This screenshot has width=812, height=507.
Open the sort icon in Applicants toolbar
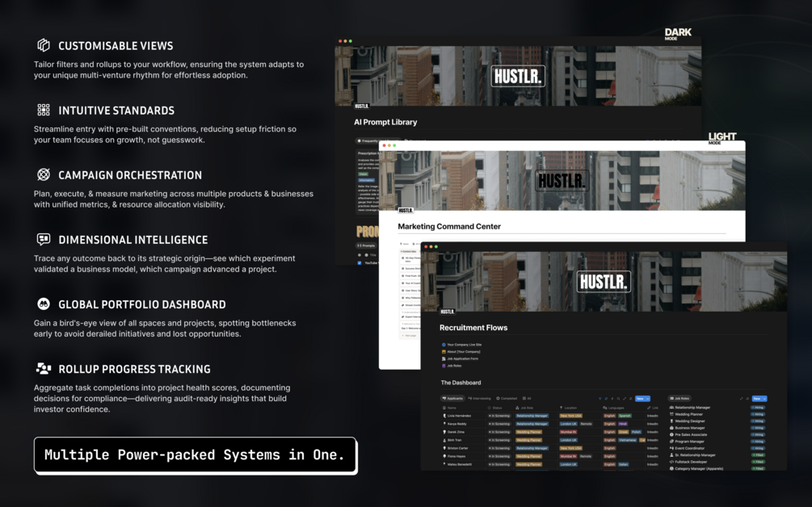[606, 398]
